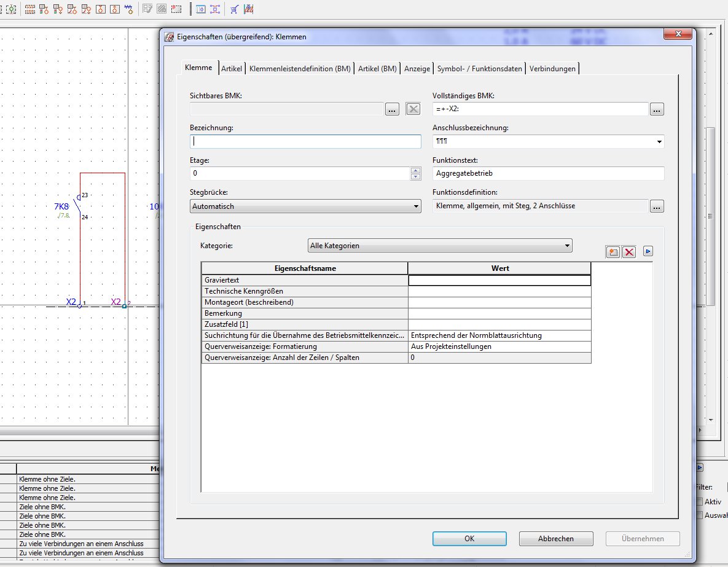Click the shopping cart icon in toolbar
728x567 pixels.
pos(235,9)
